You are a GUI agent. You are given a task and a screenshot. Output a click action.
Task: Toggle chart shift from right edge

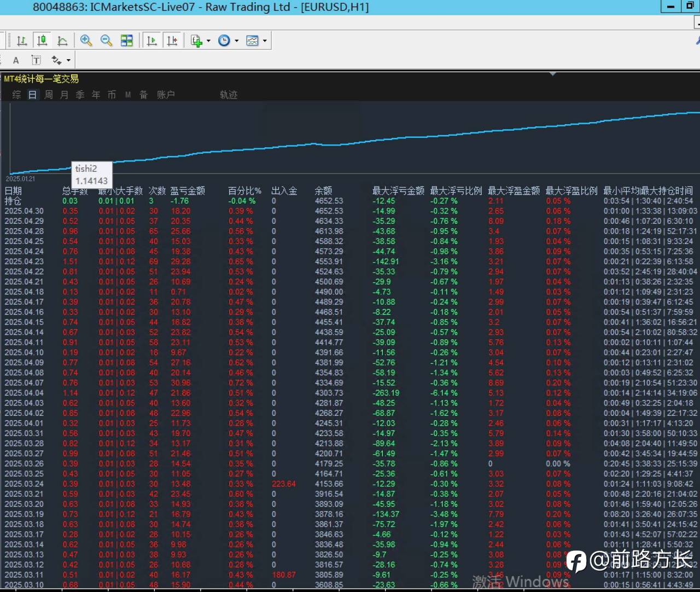coord(172,40)
